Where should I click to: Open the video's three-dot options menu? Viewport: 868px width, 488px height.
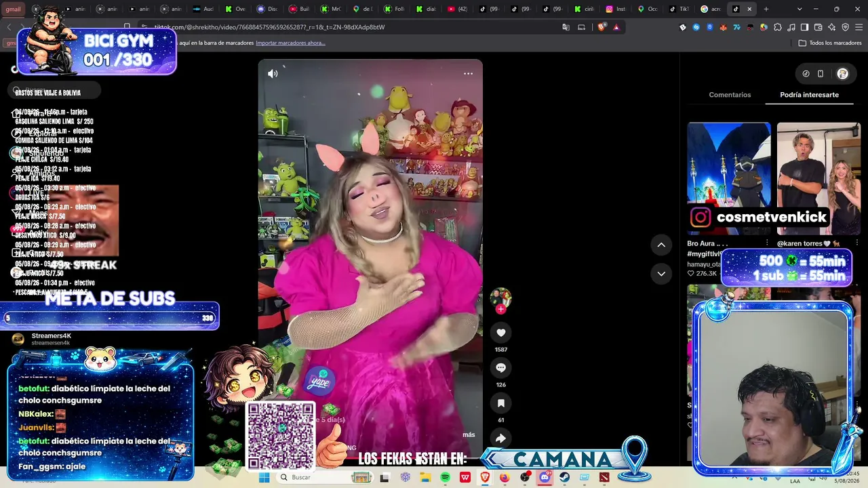pyautogui.click(x=468, y=74)
